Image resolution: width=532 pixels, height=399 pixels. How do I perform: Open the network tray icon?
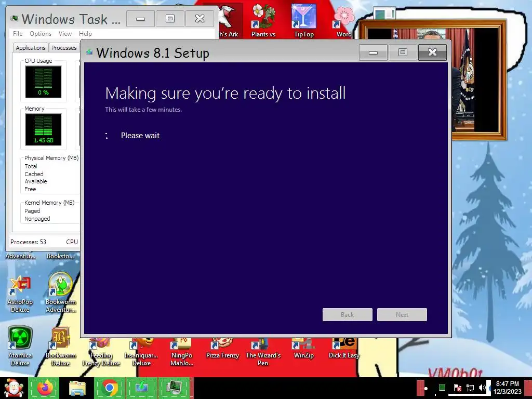coord(470,388)
